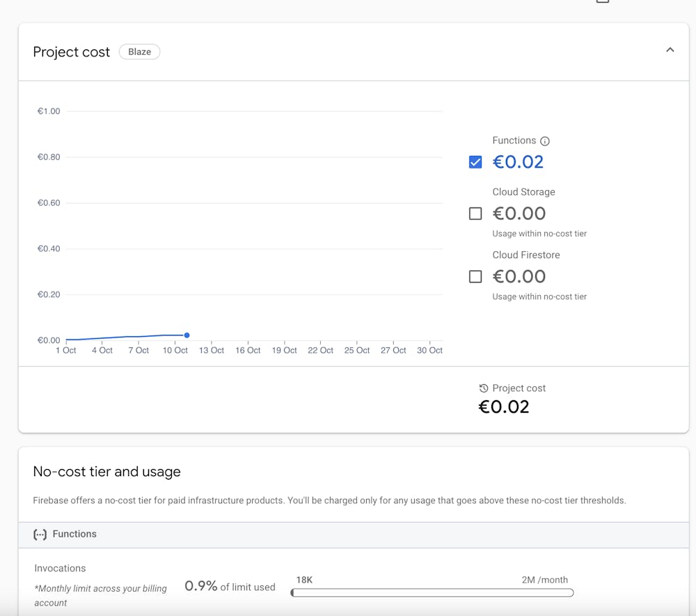The width and height of the screenshot is (696, 616).
Task: Click the '30 Oct' label on the chart axis
Action: (429, 351)
